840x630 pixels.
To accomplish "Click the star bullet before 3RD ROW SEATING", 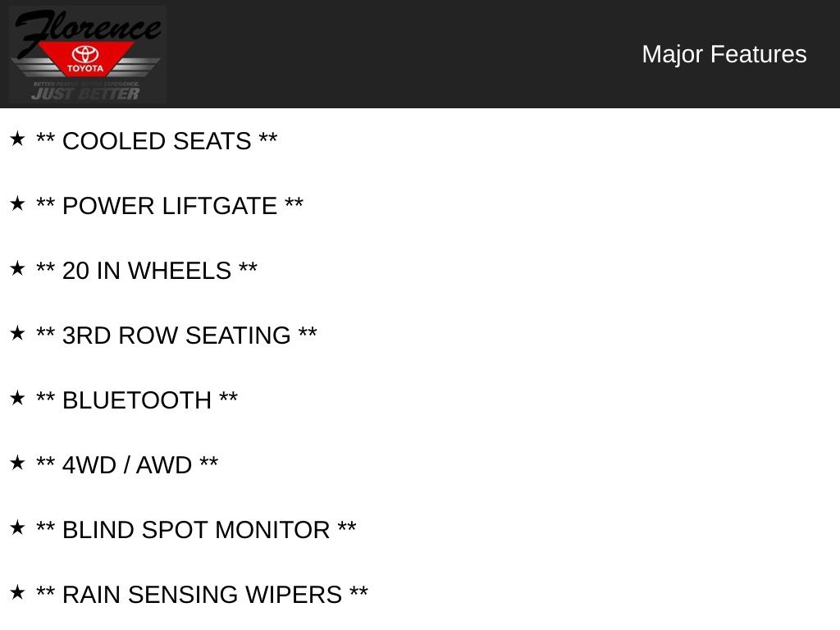I will [17, 333].
